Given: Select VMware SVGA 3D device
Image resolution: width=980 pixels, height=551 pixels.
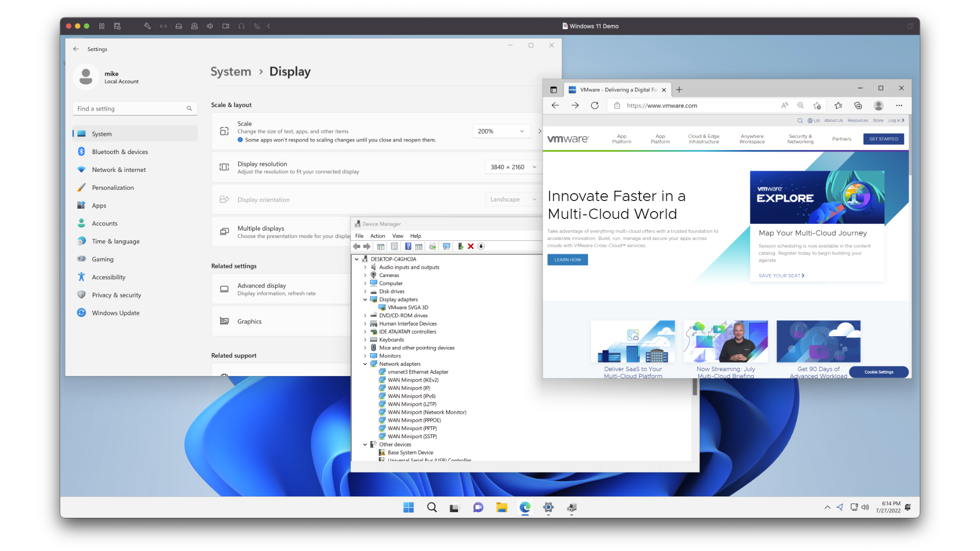Looking at the screenshot, I should coord(407,308).
